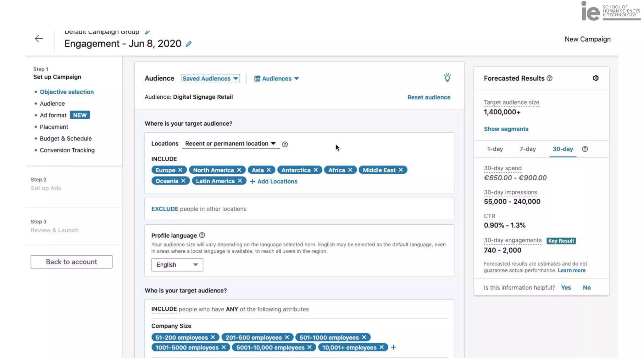Image resolution: width=644 pixels, height=362 pixels.
Task: Click help icon beside Forecasted Results
Action: (549, 78)
